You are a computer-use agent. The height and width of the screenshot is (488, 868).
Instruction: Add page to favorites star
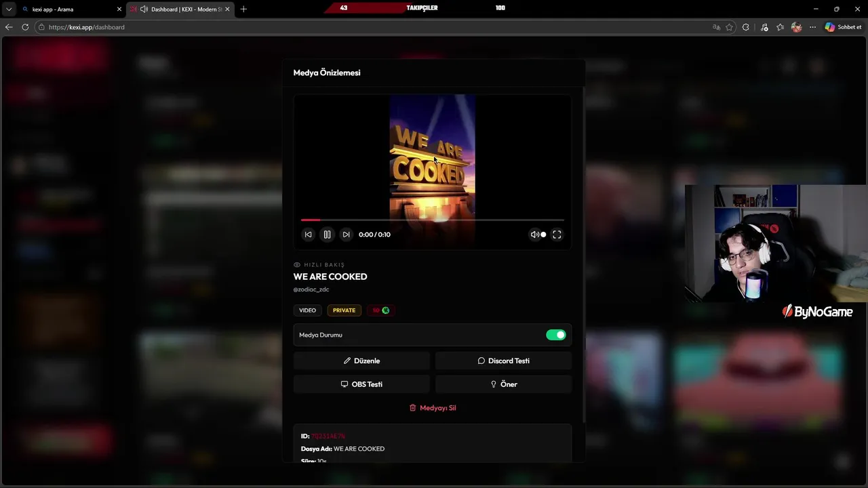pos(730,27)
